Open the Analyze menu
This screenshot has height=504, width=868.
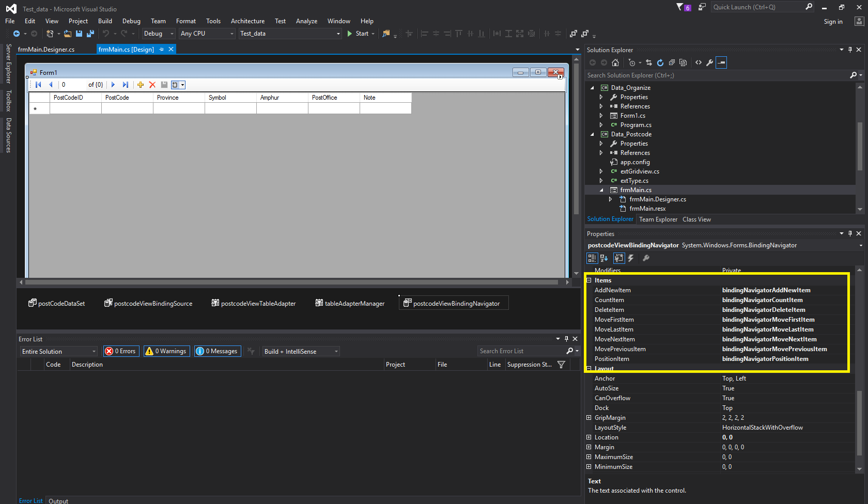(x=306, y=21)
